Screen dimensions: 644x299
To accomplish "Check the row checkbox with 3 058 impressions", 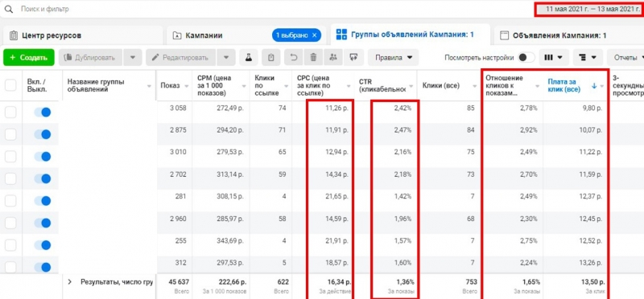I will 10,112.
